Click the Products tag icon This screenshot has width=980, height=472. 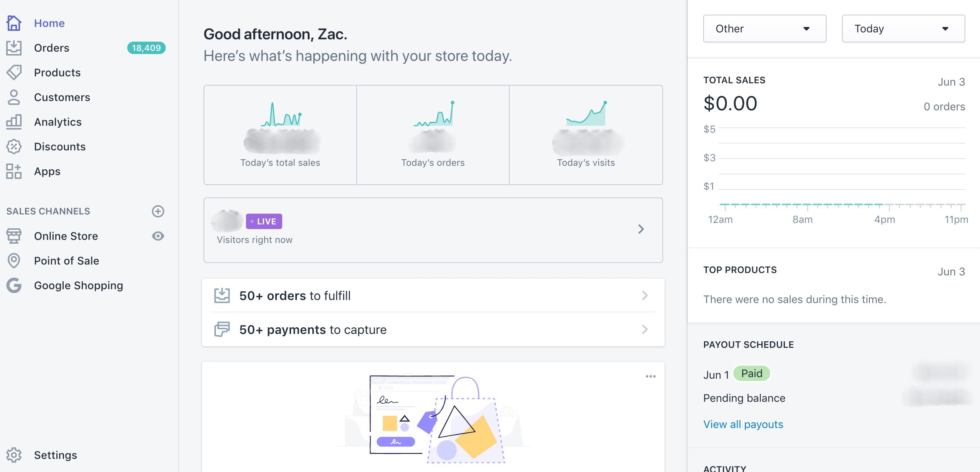14,72
